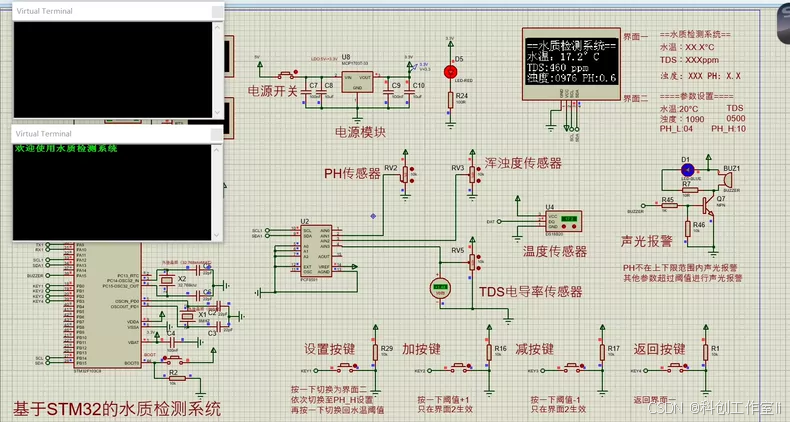Select resistor R45 at the buzzer input
Viewport: 790px width, 422px height.
(670, 205)
